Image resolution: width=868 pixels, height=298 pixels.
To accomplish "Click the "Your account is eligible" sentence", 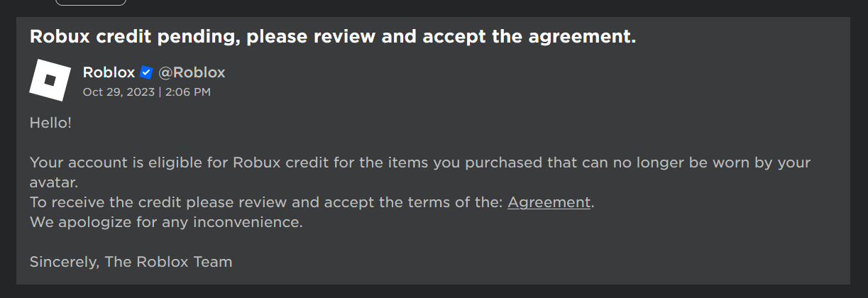I will click(x=128, y=162).
